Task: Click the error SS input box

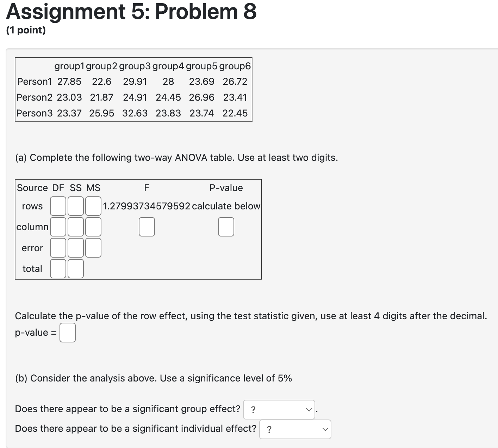Action: click(75, 248)
